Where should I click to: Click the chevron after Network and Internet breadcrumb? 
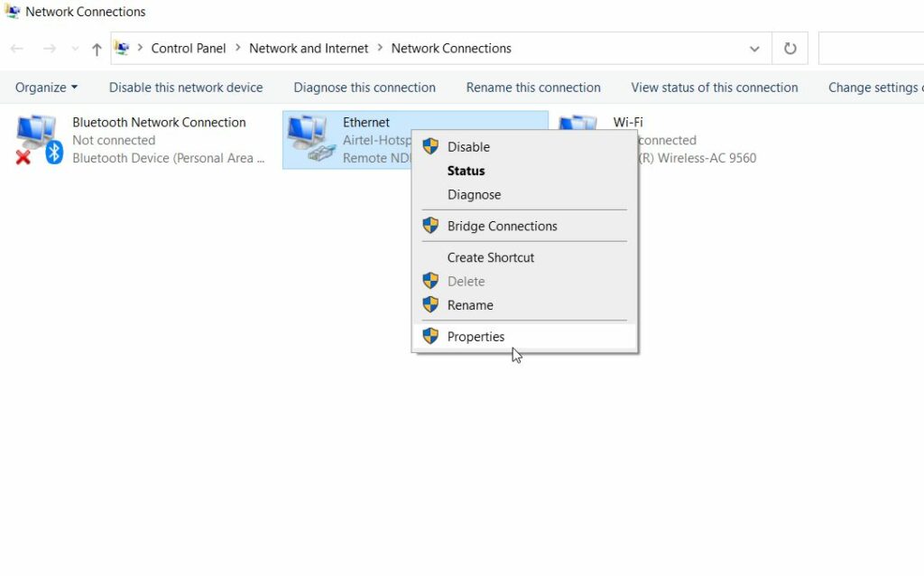tap(382, 48)
